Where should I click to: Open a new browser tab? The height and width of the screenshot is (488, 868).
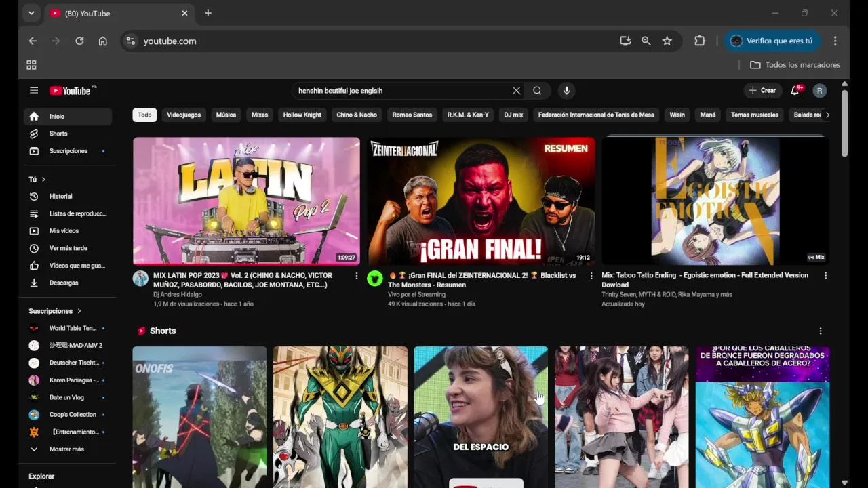coord(208,13)
